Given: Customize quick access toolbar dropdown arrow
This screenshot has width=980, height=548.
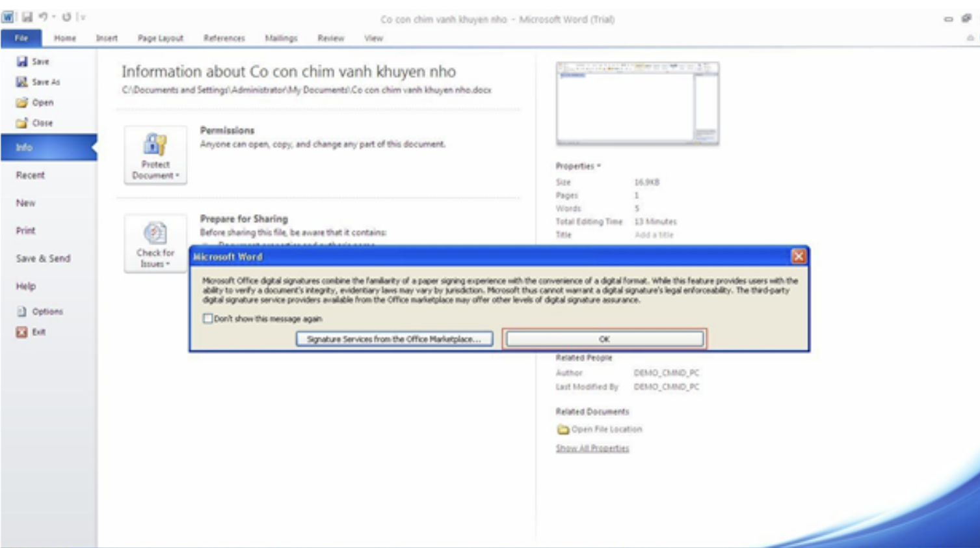Looking at the screenshot, I should tap(83, 18).
